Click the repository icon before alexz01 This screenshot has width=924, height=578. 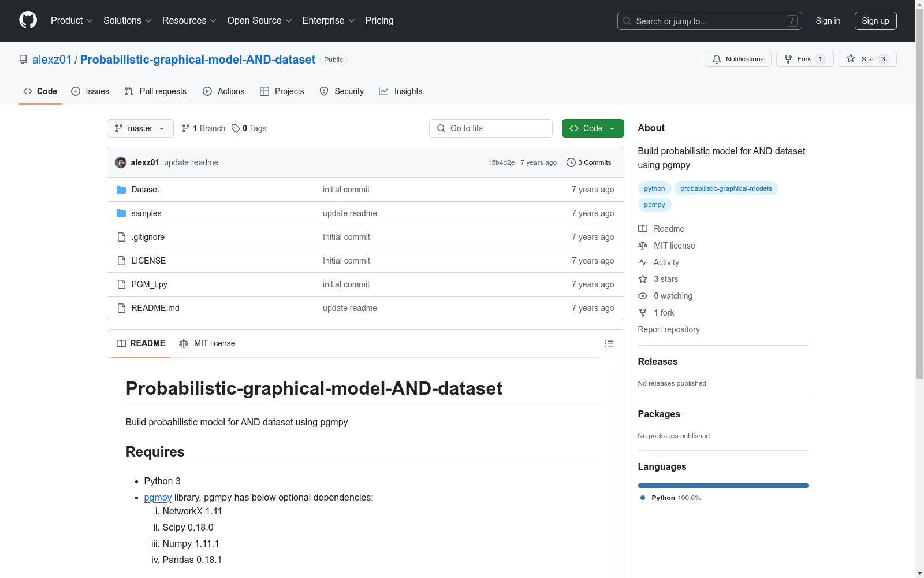click(x=23, y=60)
